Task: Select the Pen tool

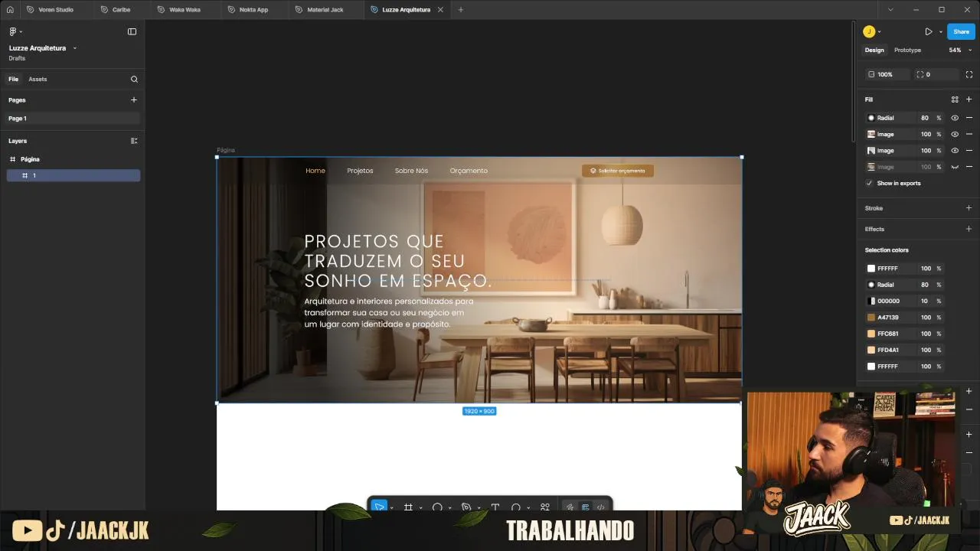Action: (466, 507)
